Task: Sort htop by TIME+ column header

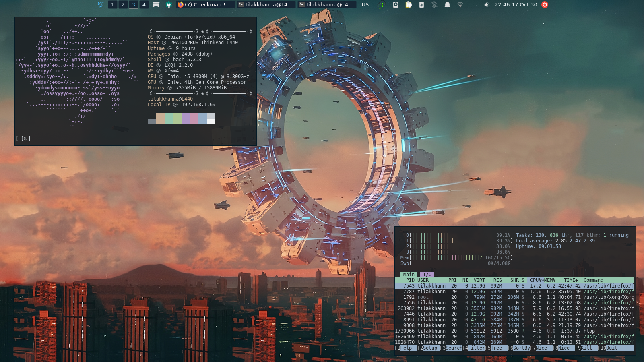Action: [571, 280]
